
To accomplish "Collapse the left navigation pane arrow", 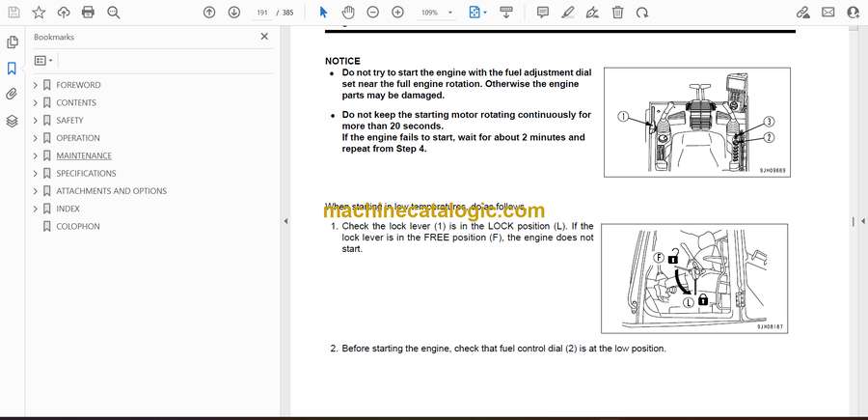I will [x=285, y=221].
